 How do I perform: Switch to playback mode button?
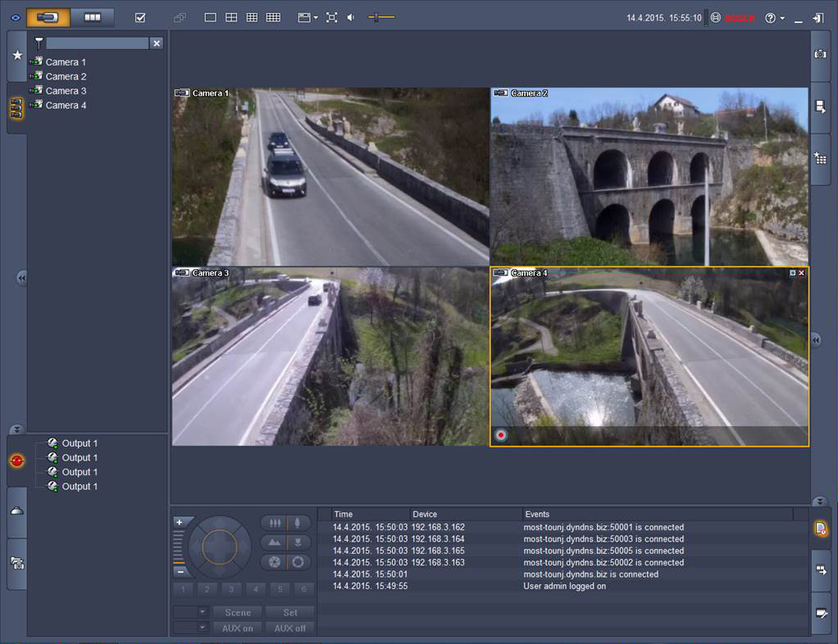(x=92, y=17)
